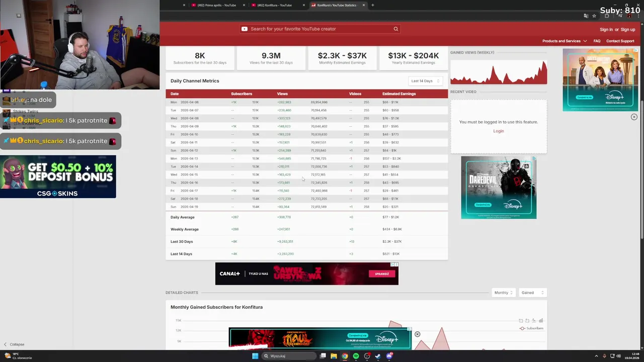This screenshot has width=644, height=362.
Task: Click the volume speaker icon in system tray
Action: pyautogui.click(x=618, y=356)
